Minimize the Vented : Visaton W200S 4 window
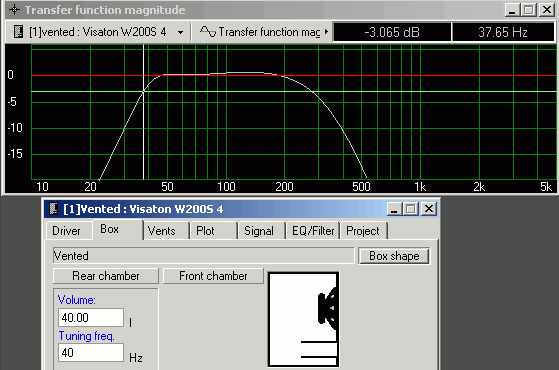 click(394, 209)
